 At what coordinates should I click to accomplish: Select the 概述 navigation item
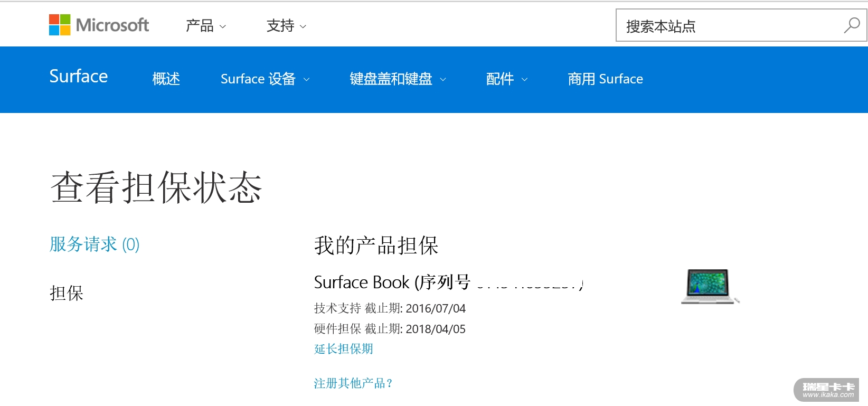166,79
